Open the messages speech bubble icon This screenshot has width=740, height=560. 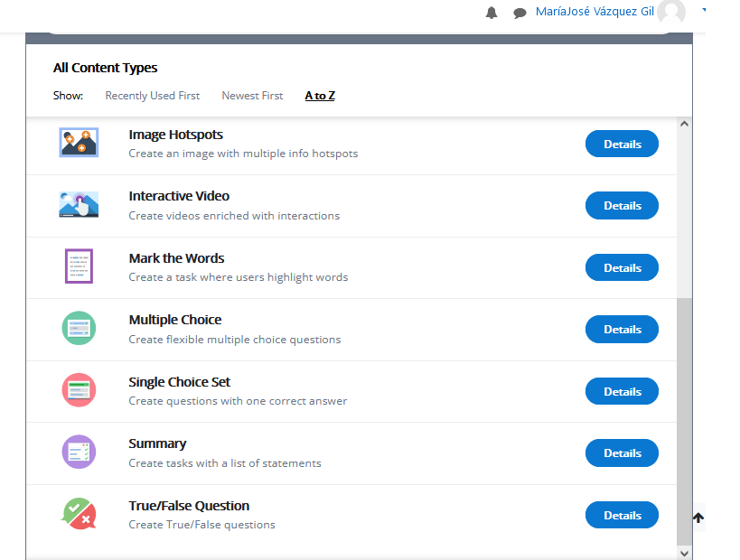pyautogui.click(x=520, y=13)
